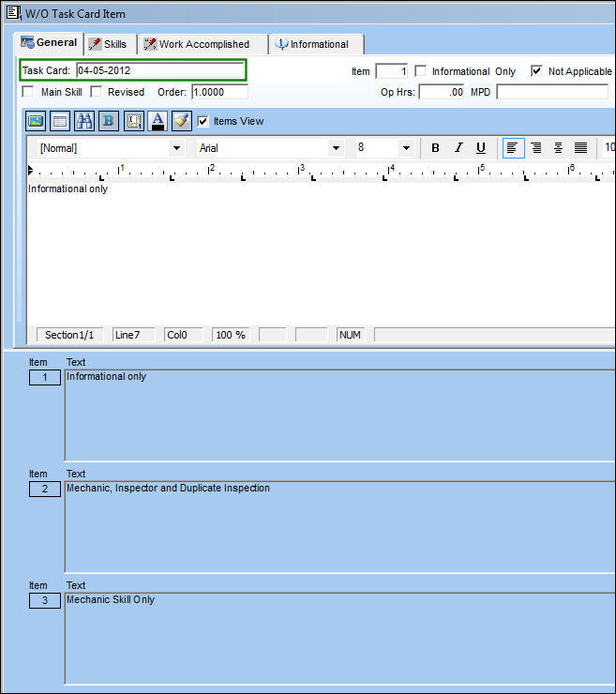
Task: Click the Item number field at top
Action: point(391,71)
